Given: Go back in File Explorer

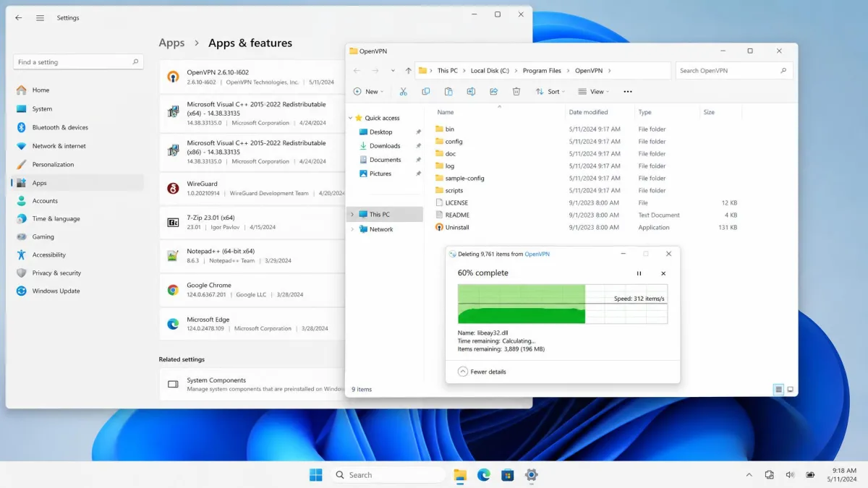Looking at the screenshot, I should click(357, 71).
